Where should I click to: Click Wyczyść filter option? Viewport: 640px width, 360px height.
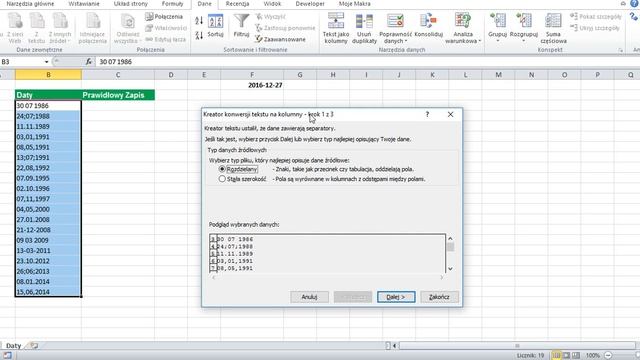coord(270,16)
